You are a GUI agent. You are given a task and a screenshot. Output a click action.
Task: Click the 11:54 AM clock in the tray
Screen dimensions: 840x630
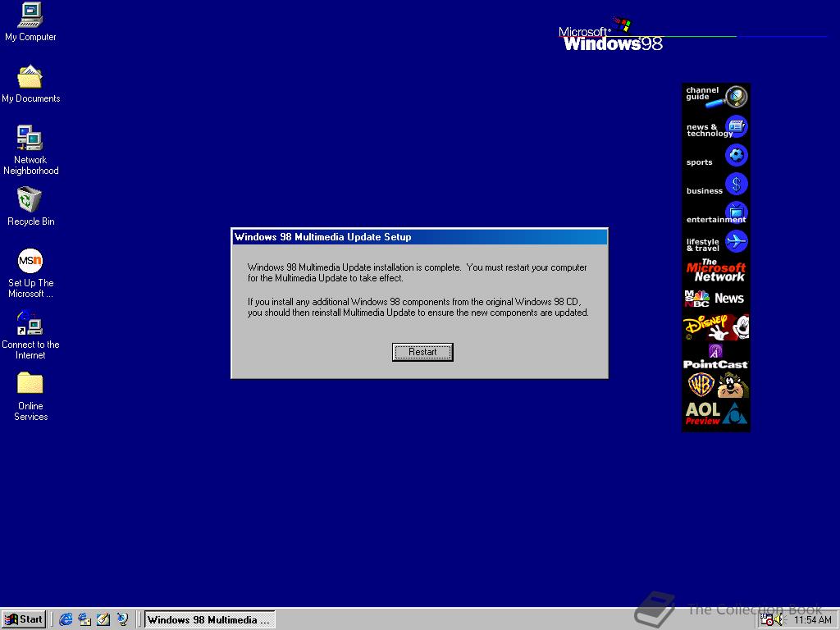pos(812,620)
